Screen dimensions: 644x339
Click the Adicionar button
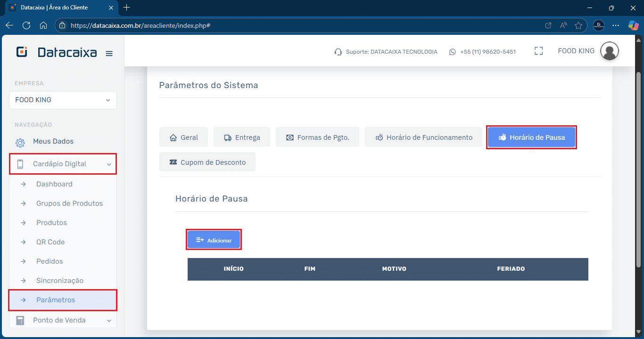point(214,240)
